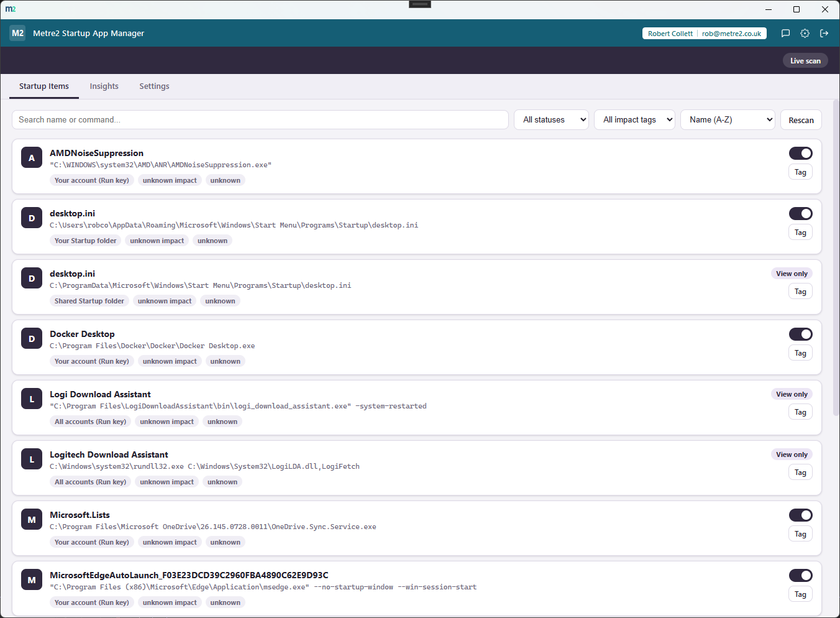
Task: Click View only badge on Logitech Download Assistant
Action: tap(792, 454)
